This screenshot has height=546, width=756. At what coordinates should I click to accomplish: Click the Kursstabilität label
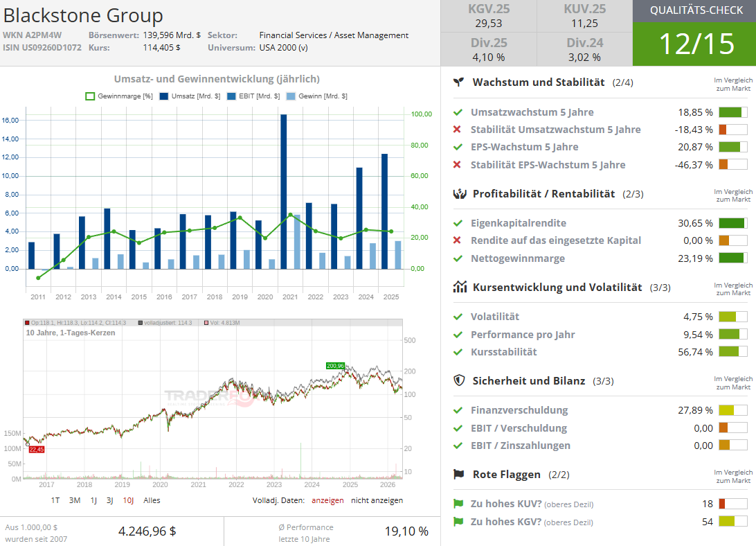point(504,352)
